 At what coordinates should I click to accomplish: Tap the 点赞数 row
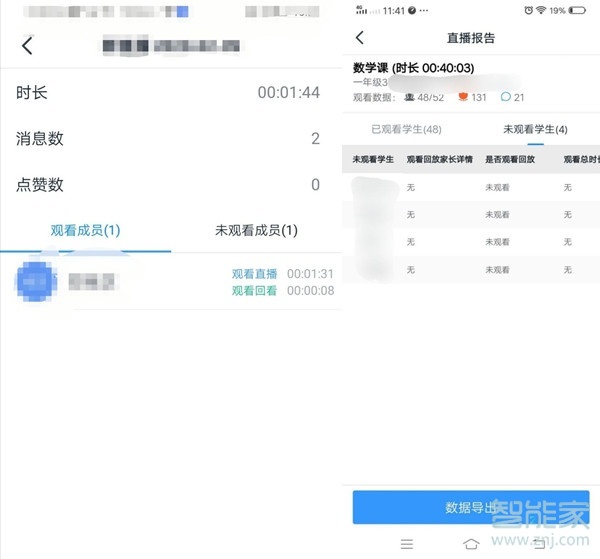pos(170,185)
